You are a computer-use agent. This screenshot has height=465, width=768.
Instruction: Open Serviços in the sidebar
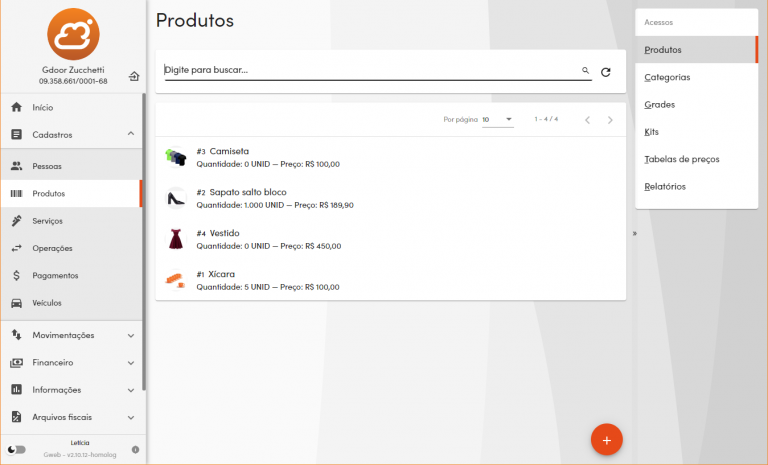pos(48,221)
